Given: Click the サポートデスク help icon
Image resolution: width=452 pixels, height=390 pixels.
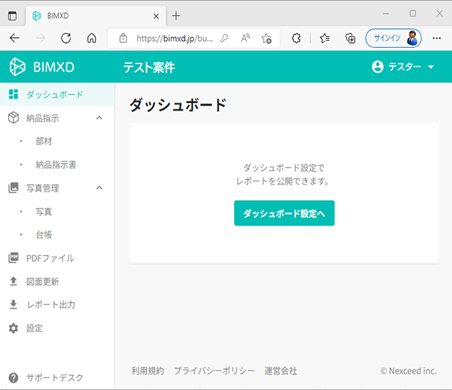Looking at the screenshot, I should tap(13, 378).
